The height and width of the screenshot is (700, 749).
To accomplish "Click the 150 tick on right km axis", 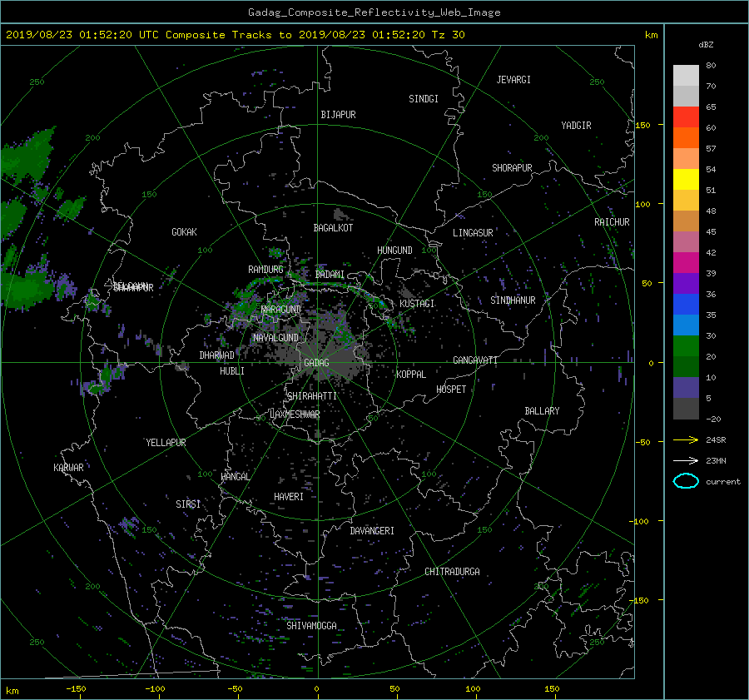I will coord(642,125).
